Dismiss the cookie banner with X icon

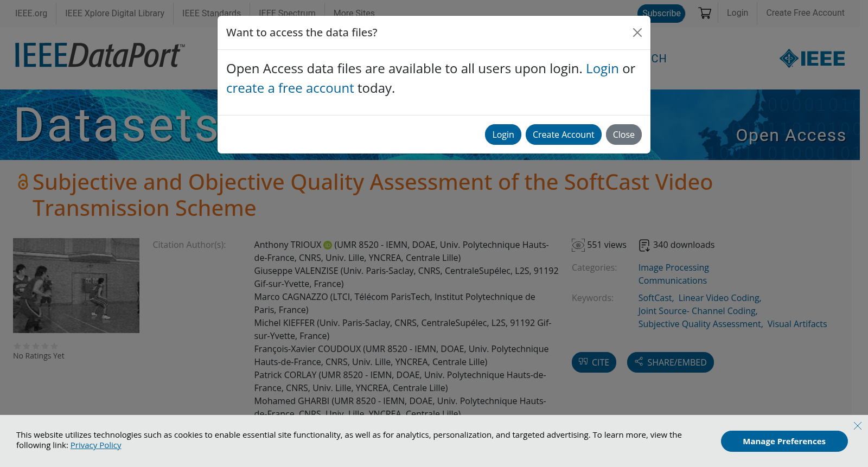pyautogui.click(x=858, y=426)
